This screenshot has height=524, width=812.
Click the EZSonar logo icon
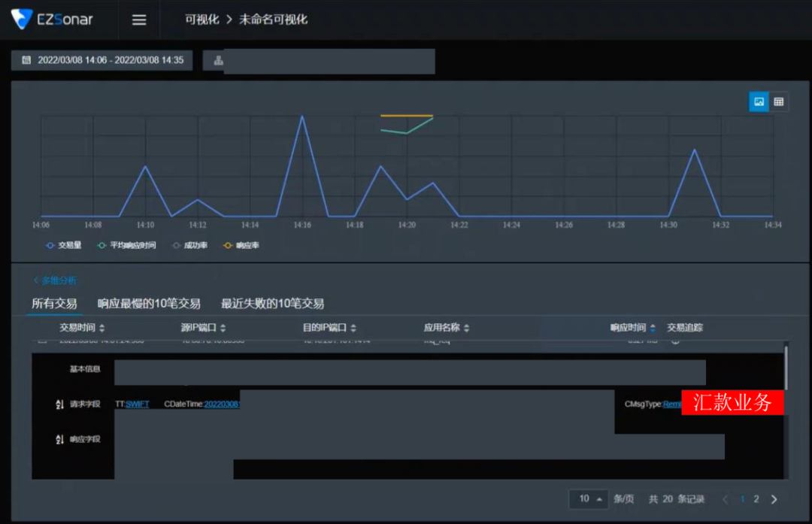click(x=23, y=20)
